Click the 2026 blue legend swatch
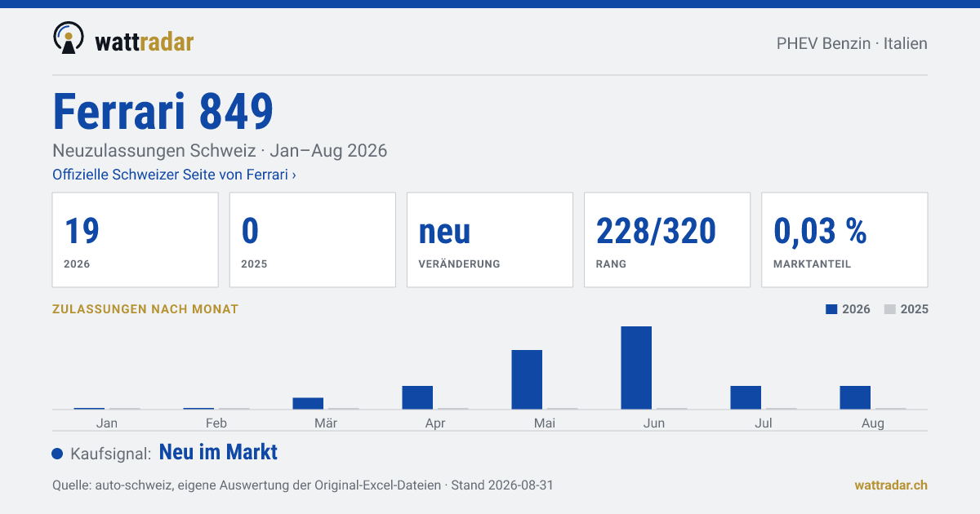Screen dimensions: 980x514 [x=831, y=309]
